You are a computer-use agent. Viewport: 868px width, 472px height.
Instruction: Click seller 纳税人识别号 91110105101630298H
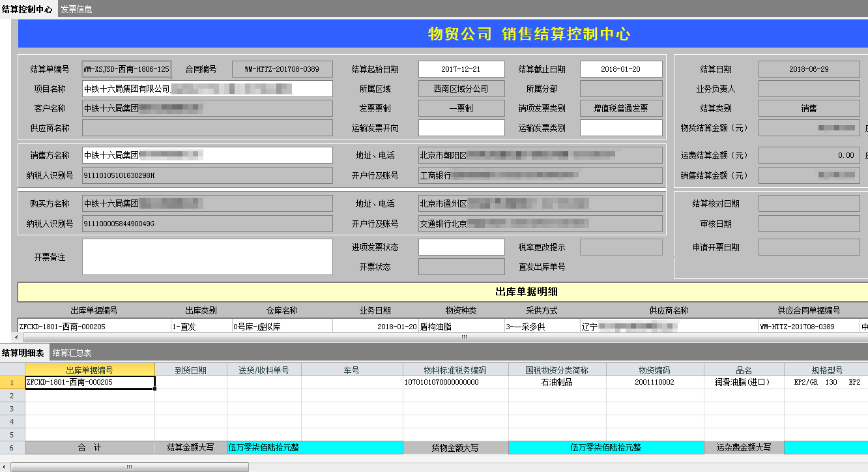207,175
